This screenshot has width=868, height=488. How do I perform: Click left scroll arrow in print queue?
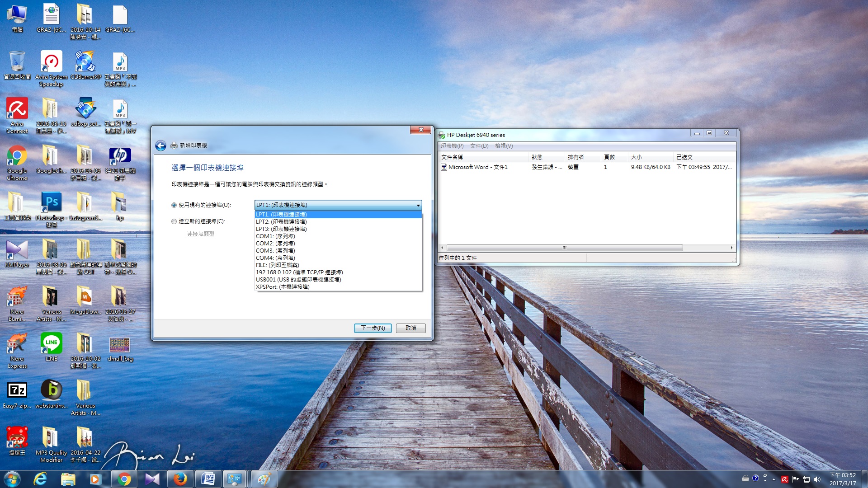[x=442, y=248]
